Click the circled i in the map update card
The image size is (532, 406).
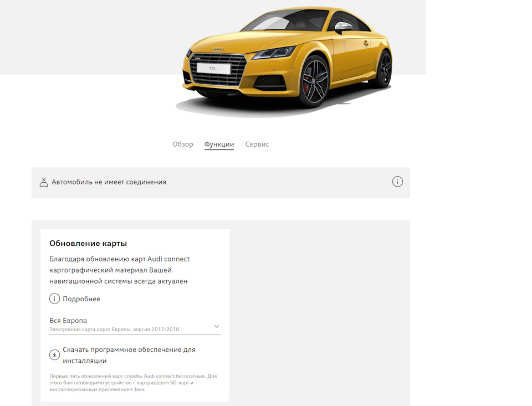(54, 299)
